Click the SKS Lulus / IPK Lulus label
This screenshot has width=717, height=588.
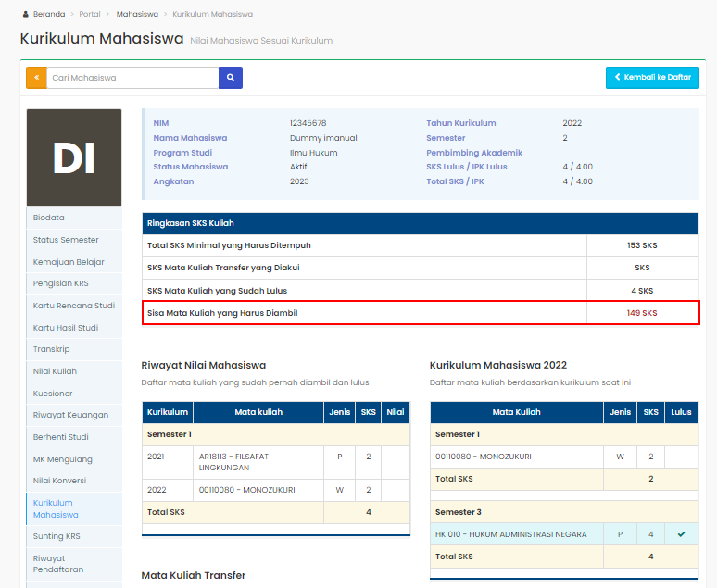click(x=466, y=167)
